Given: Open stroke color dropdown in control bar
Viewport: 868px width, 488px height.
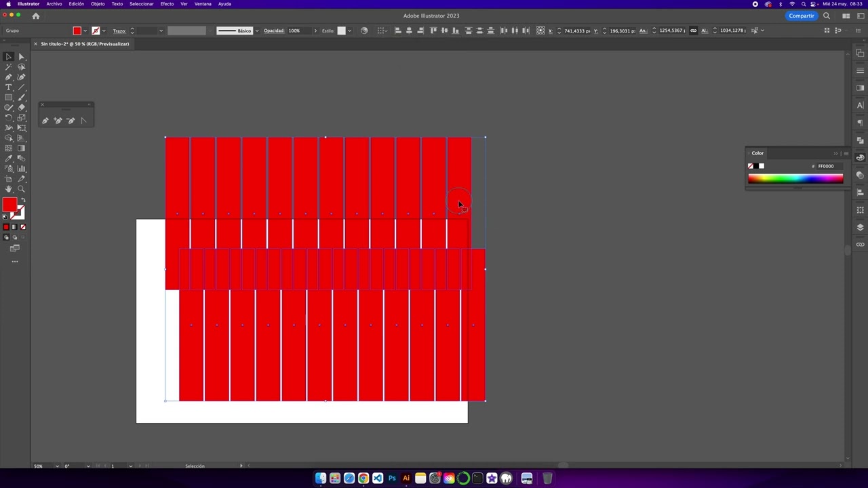Looking at the screenshot, I should 104,30.
